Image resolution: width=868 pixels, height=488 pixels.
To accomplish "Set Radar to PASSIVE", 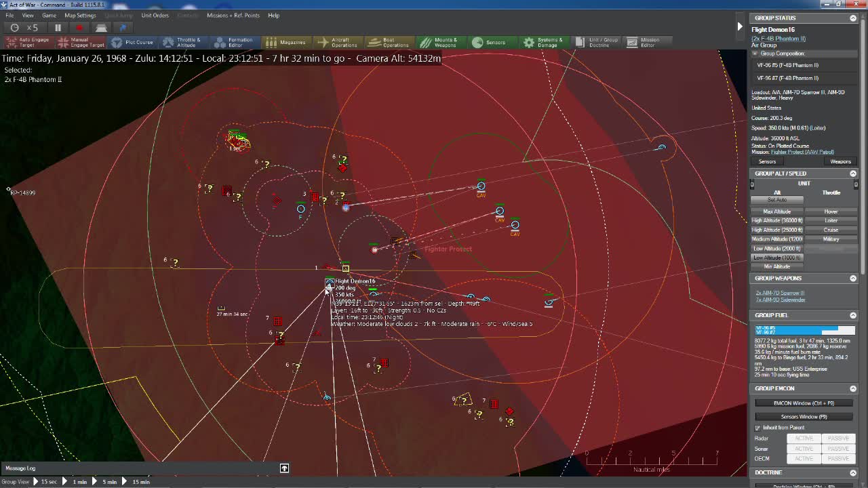I will coord(838,439).
